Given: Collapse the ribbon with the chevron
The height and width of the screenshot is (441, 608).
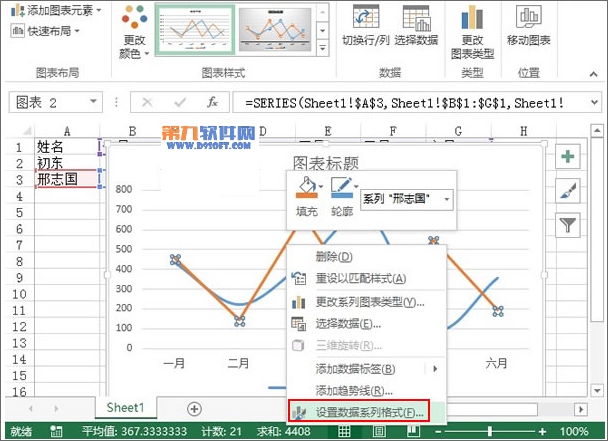Looking at the screenshot, I should tap(593, 74).
